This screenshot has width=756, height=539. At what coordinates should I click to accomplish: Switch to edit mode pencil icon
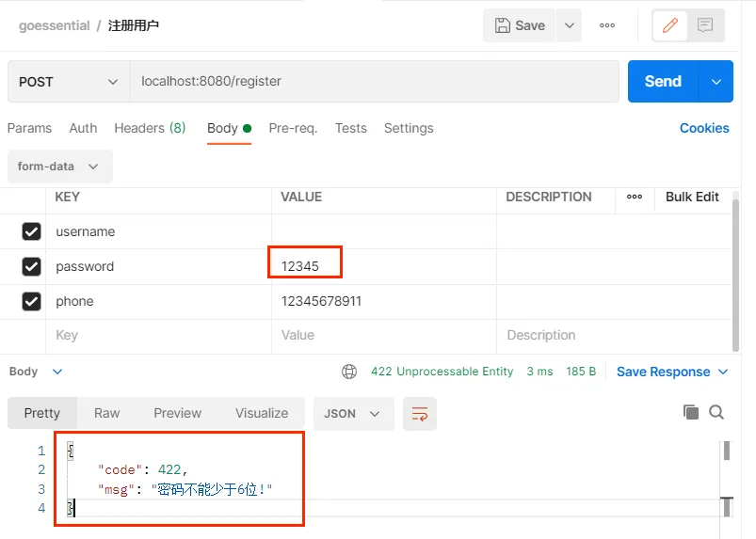click(x=669, y=25)
